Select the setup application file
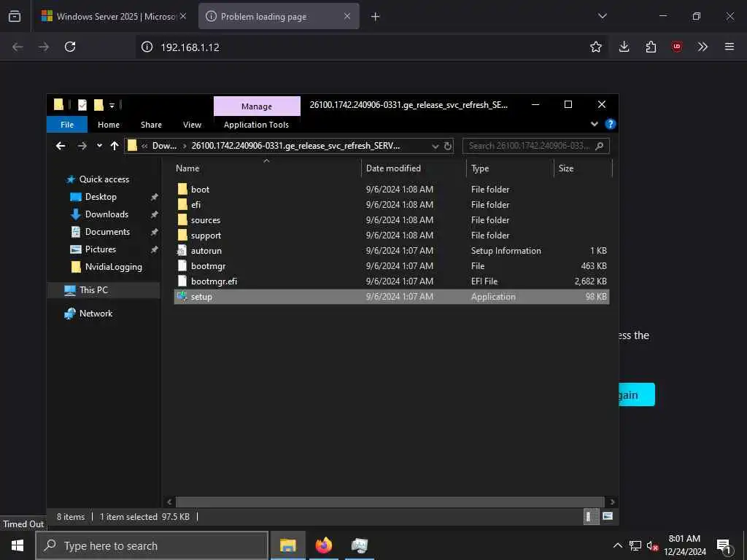The width and height of the screenshot is (747, 560). point(392,297)
